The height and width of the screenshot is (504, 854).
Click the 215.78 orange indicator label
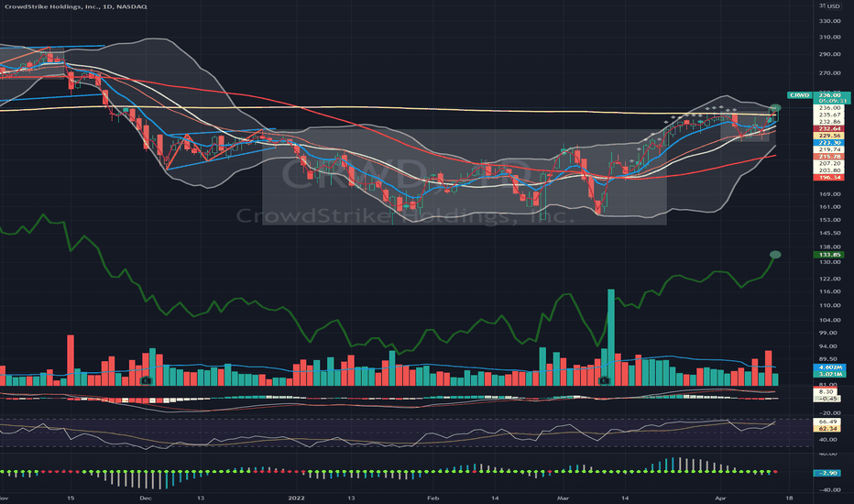point(827,157)
